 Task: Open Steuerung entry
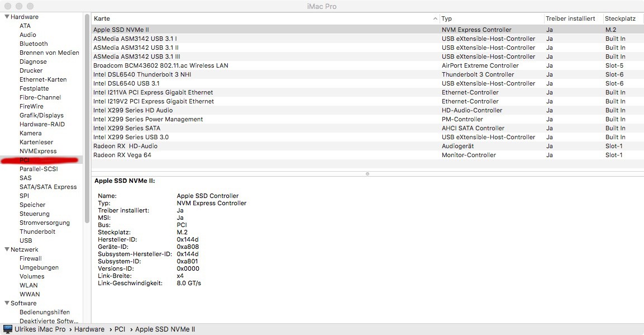35,214
